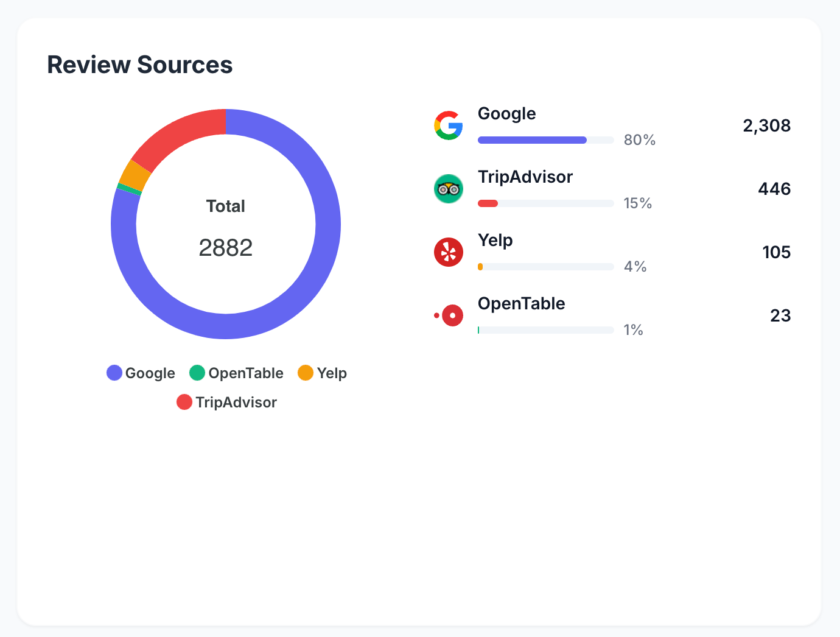Click the TripAdvisor owl icon
This screenshot has width=840, height=637.
pos(449,189)
